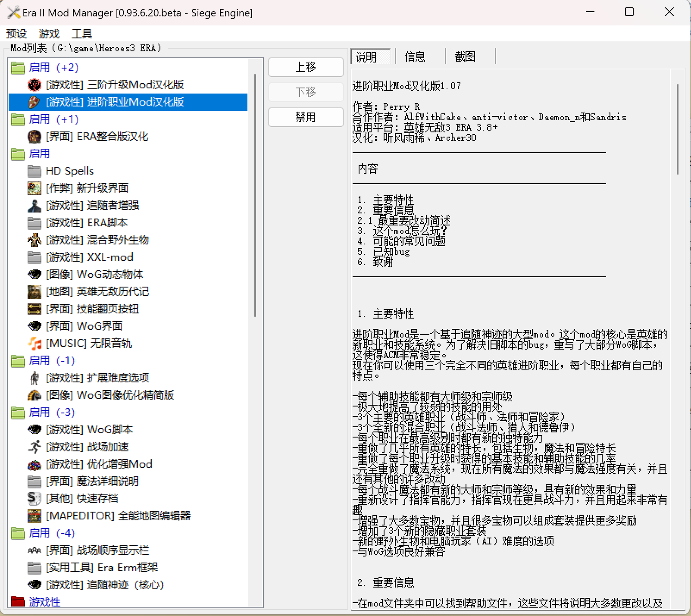The height and width of the screenshot is (616, 691).
Task: Click the 追随者增强 mod icon
Action: [34, 206]
